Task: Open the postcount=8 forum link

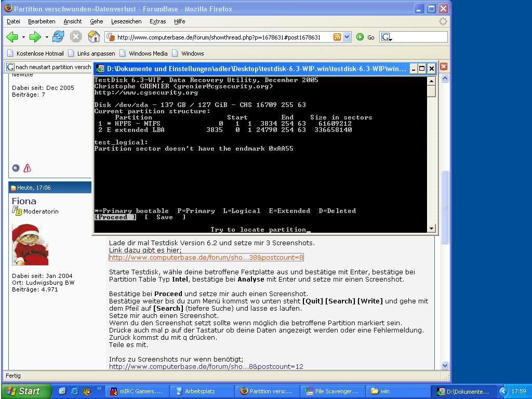Action: pyautogui.click(x=206, y=258)
